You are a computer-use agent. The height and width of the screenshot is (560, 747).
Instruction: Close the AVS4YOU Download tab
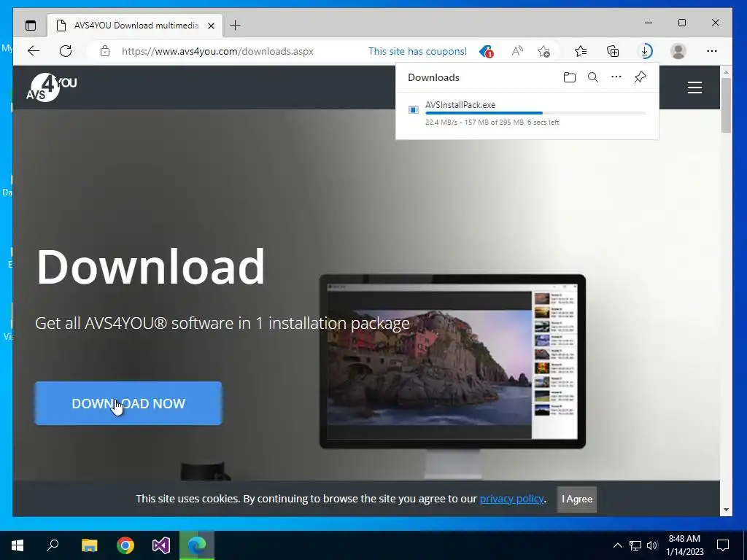211,26
